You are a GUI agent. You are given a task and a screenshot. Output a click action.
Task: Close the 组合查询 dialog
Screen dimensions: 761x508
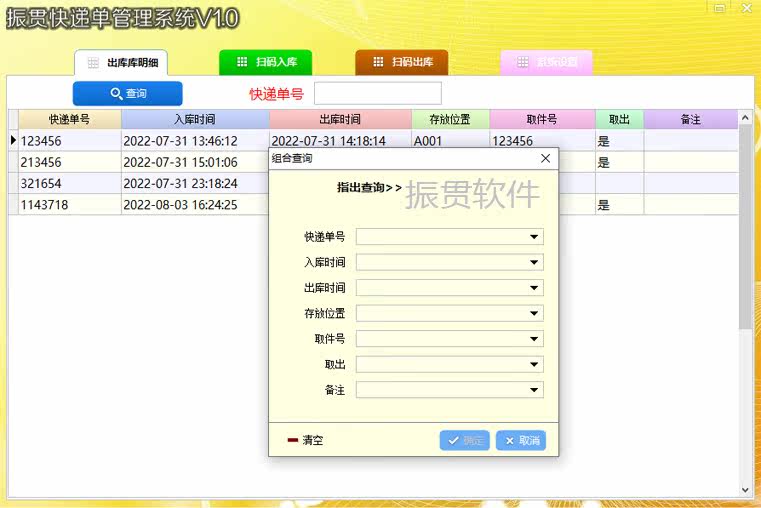pyautogui.click(x=546, y=158)
